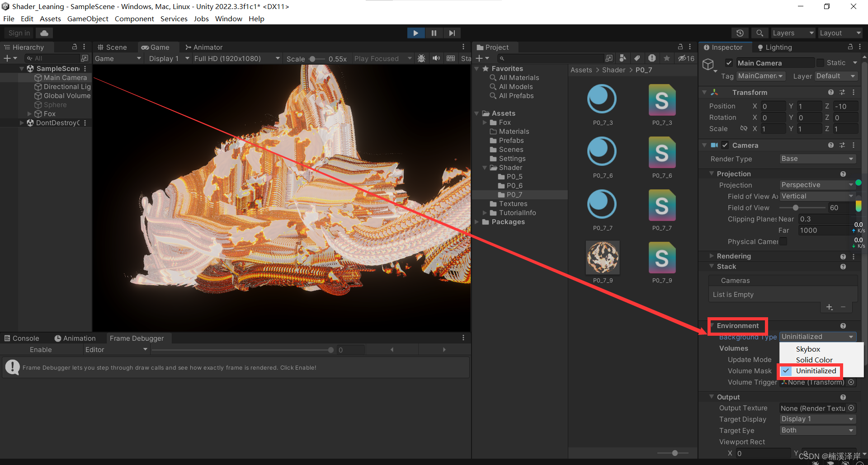Click the Step frame button

tap(452, 33)
